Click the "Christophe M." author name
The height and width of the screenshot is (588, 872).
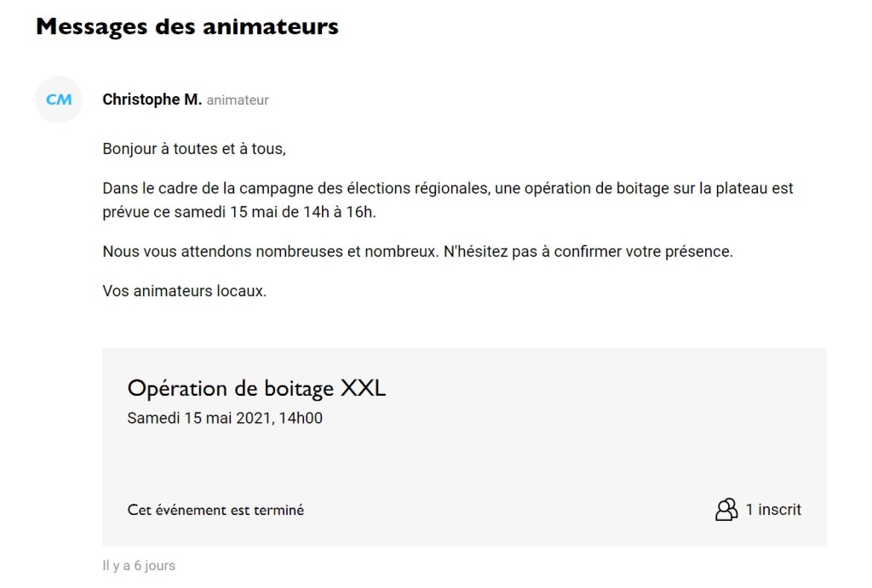coord(152,99)
